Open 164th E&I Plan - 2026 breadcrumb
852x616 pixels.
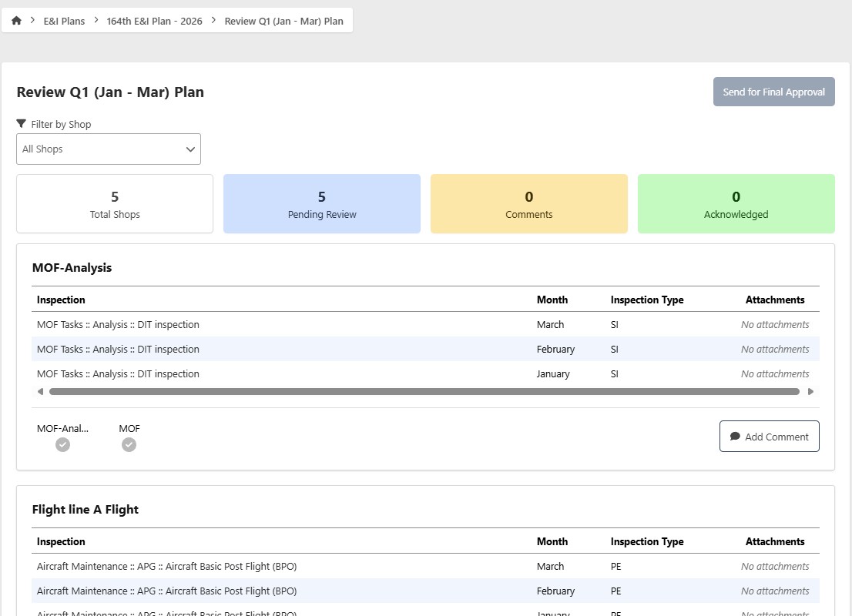tap(154, 22)
